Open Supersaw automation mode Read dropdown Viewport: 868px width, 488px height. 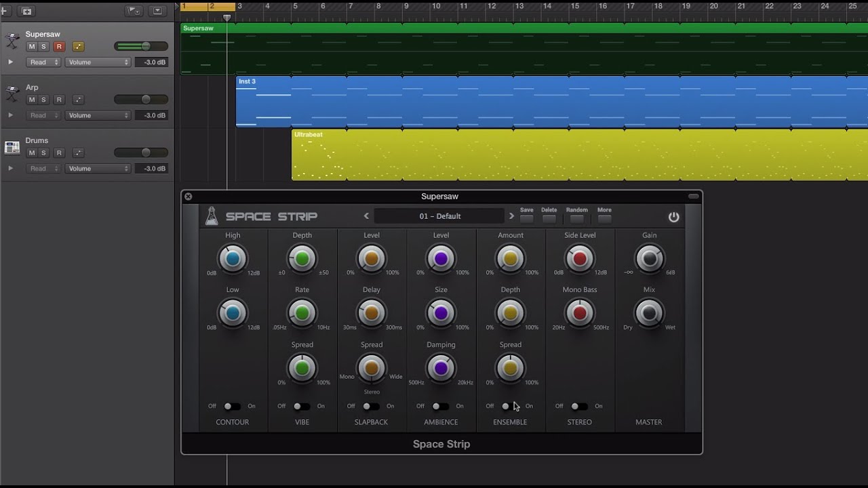point(44,62)
